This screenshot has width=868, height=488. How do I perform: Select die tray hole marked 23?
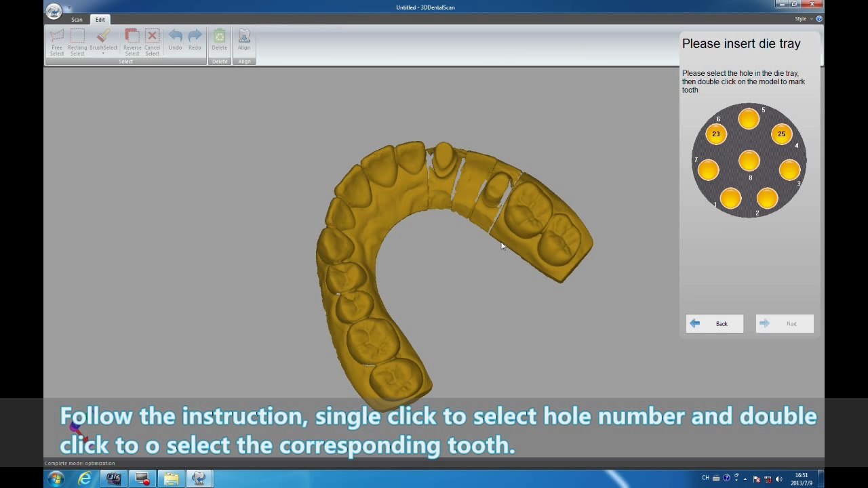point(716,134)
